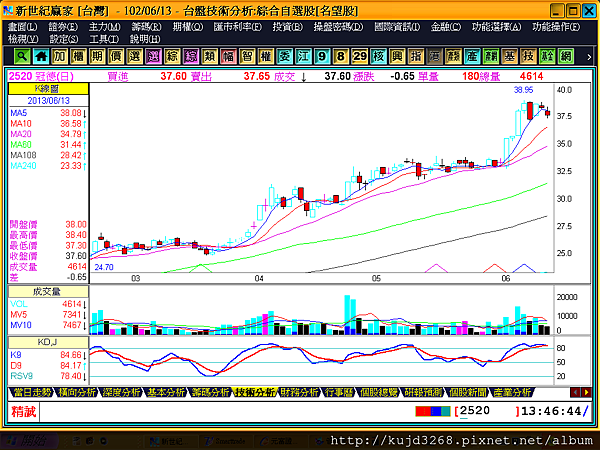The width and height of the screenshot is (600, 450).
Task: Click the magenta 綜 toolbar icon
Action: coord(191,57)
